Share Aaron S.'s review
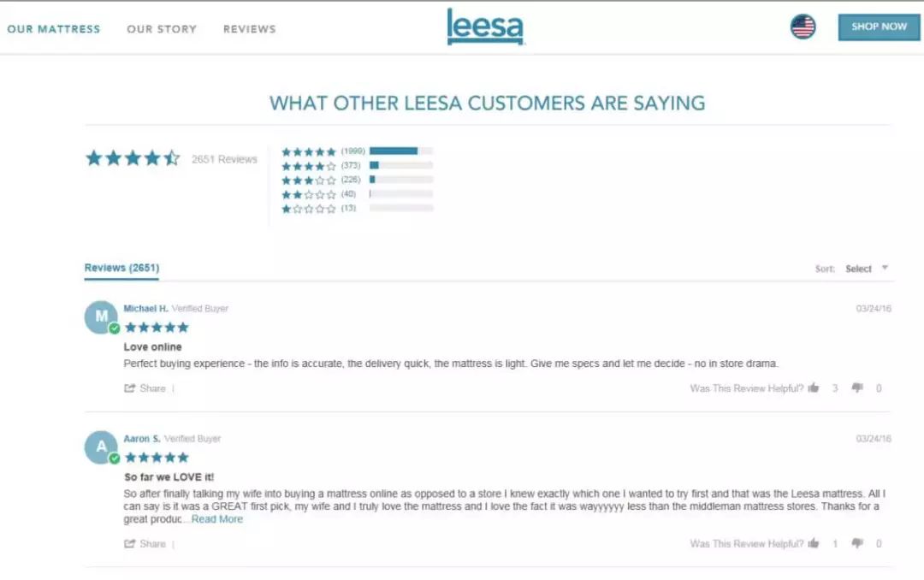The height and width of the screenshot is (580, 924). (145, 543)
